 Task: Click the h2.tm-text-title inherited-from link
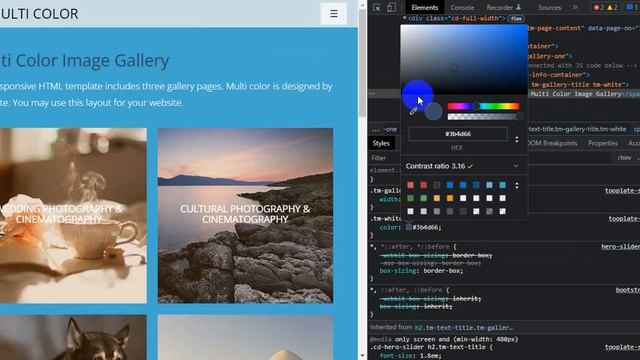(x=463, y=328)
